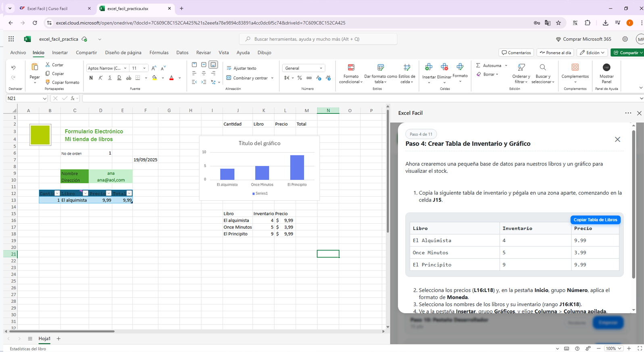Open the Comentarios pane
This screenshot has height=352, width=644.
point(516,52)
